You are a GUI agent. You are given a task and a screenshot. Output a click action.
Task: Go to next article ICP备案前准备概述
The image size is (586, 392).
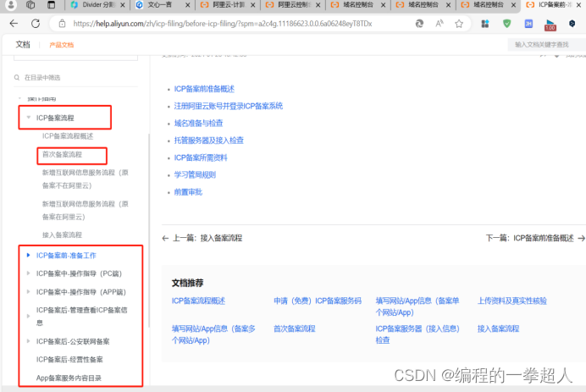point(535,238)
